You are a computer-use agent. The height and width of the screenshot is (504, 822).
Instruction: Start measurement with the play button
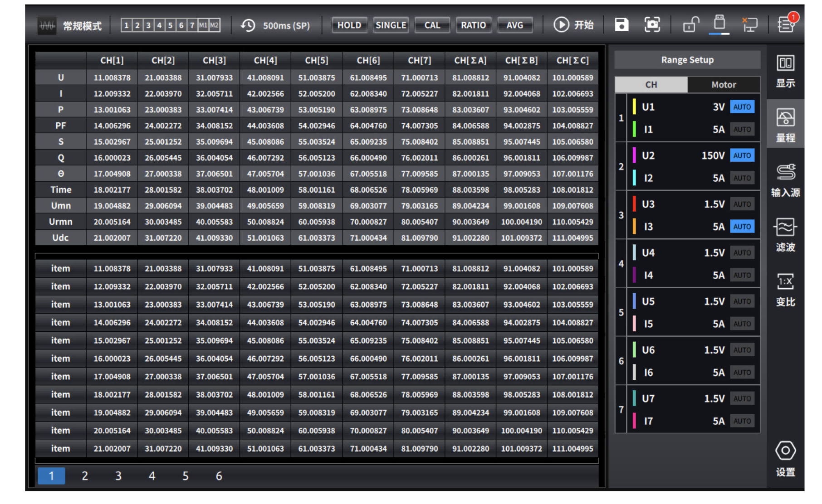[561, 25]
